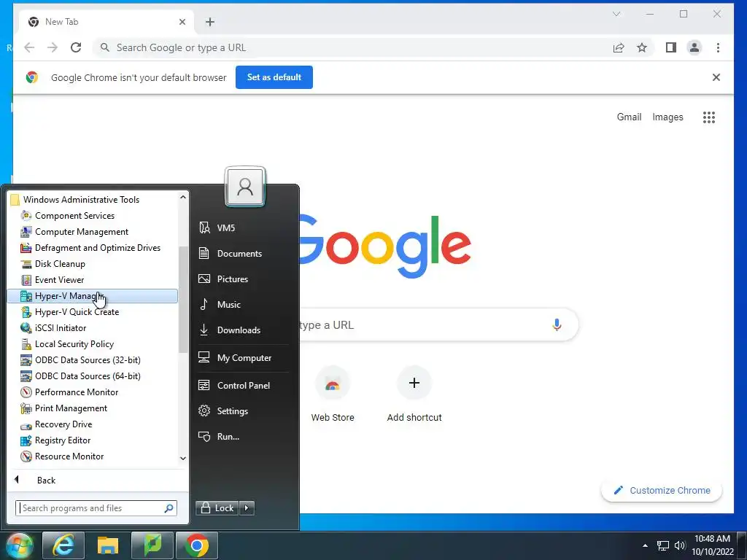The height and width of the screenshot is (560, 747).
Task: Open the network tray icon
Action: coord(662,545)
